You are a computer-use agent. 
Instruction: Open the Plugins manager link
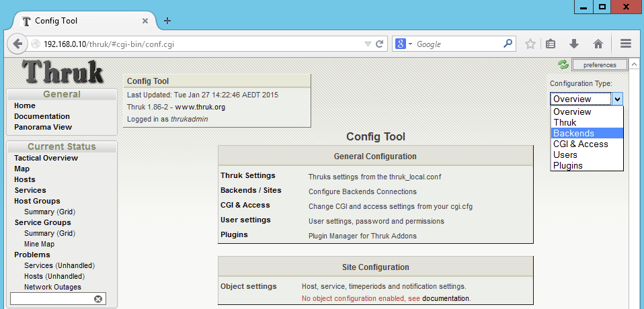tap(234, 234)
